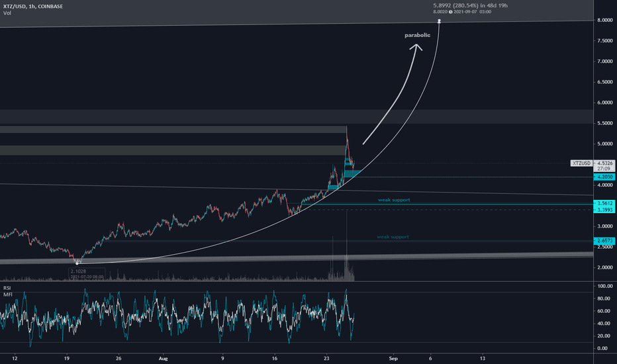Click the 8.0000 price axis tick
The height and width of the screenshot is (364, 617).
[605, 20]
